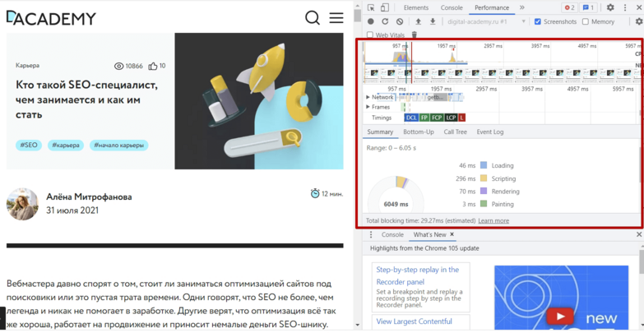Show more DevTools tabs chevron

coord(522,7)
